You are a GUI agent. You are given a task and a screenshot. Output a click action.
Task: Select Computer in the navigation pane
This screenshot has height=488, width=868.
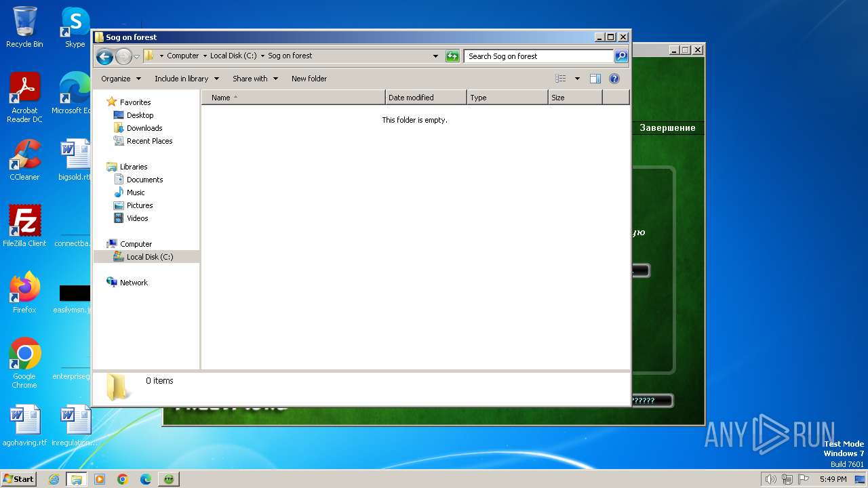coord(136,244)
